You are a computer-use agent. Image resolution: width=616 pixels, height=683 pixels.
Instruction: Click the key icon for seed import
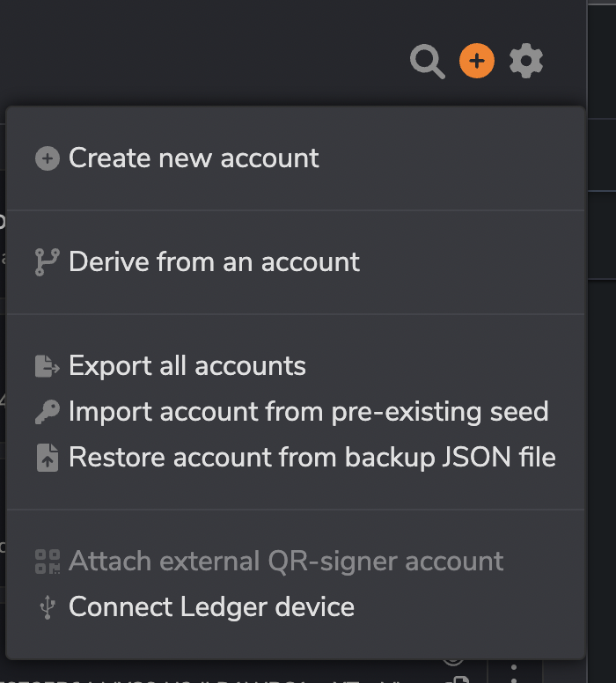pyautogui.click(x=48, y=412)
